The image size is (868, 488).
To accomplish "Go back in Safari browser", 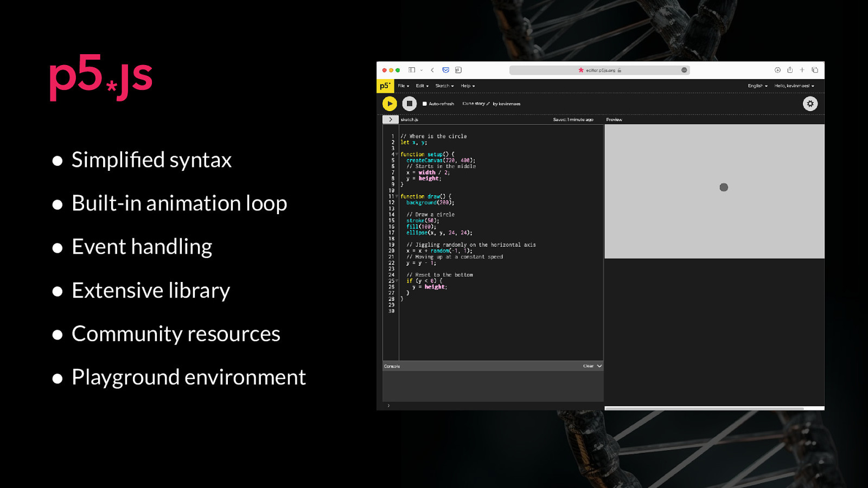I will point(432,70).
